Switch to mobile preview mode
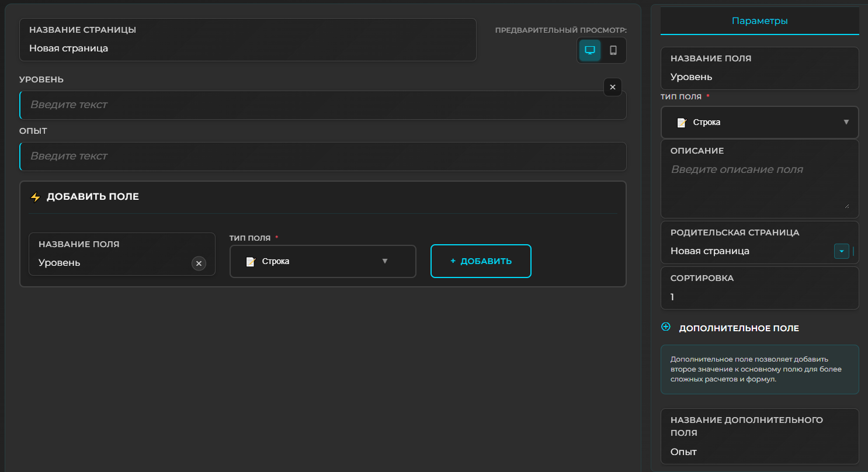 click(613, 50)
